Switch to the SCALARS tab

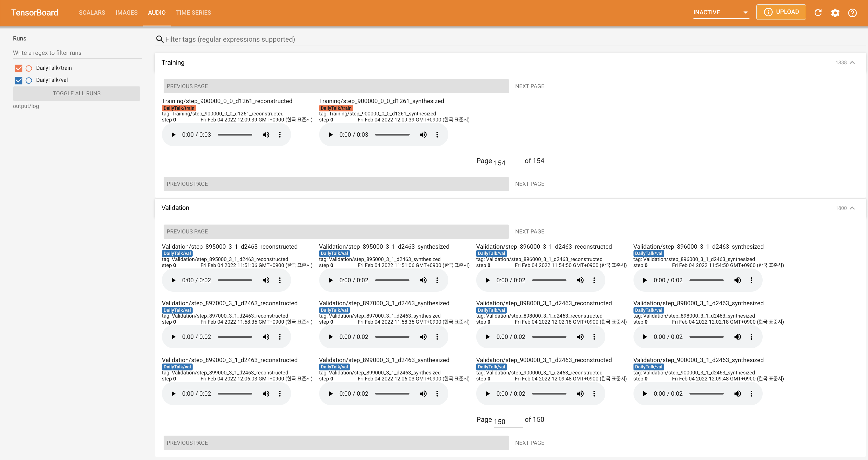[92, 12]
